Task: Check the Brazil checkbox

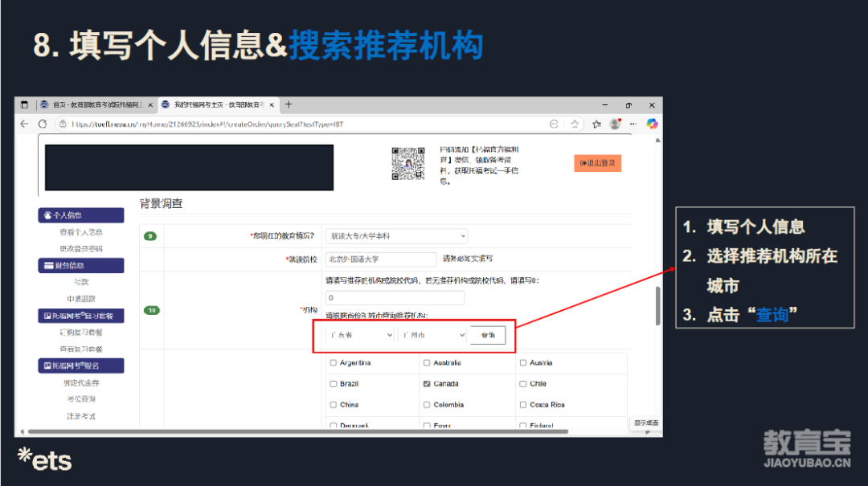Action: pyautogui.click(x=334, y=384)
